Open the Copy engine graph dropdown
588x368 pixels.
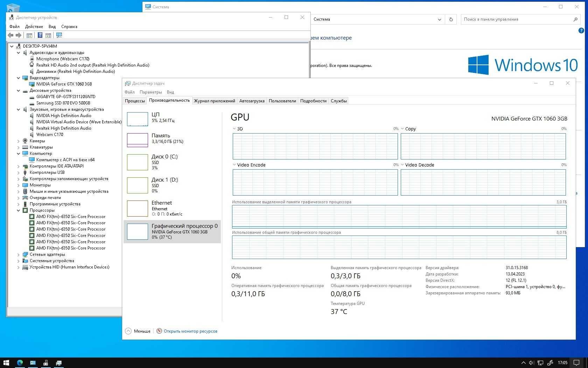[x=402, y=129]
